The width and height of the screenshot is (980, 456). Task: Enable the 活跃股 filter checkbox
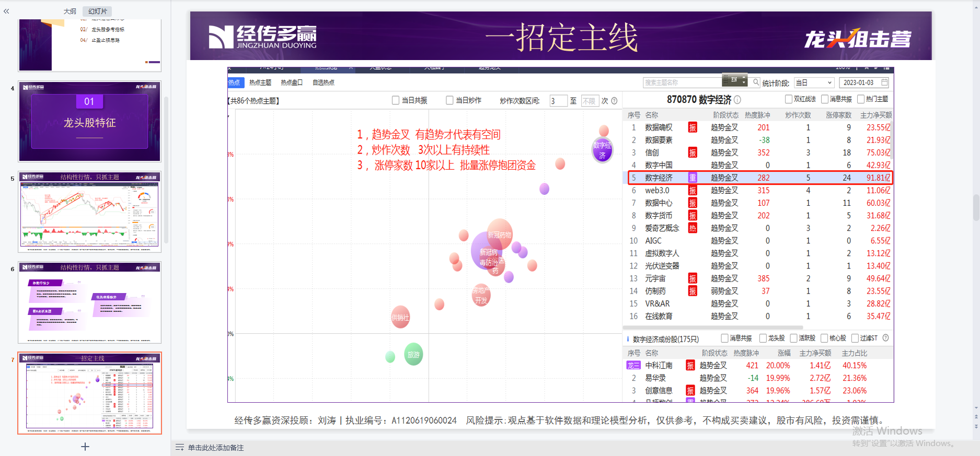[793, 338]
